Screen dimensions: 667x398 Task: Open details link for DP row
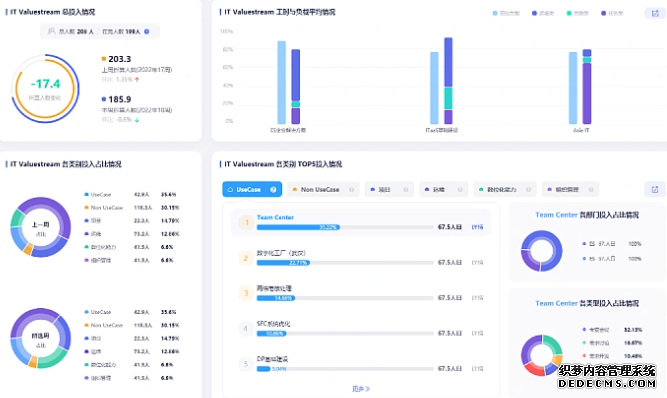(477, 369)
